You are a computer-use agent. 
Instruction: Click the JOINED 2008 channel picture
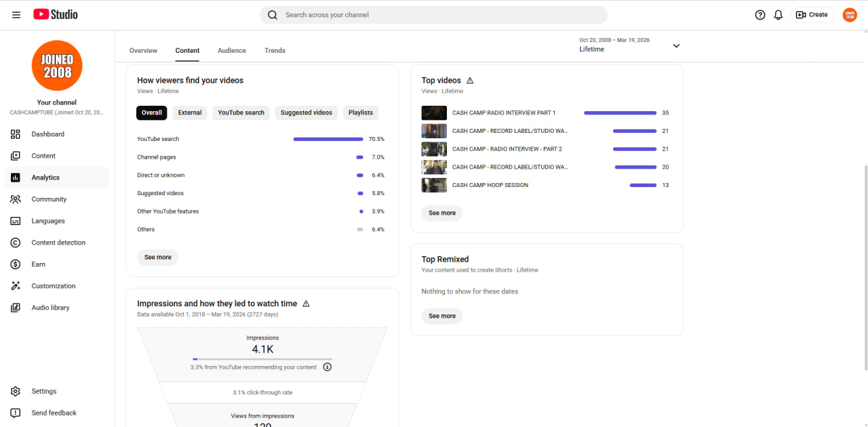click(x=57, y=66)
